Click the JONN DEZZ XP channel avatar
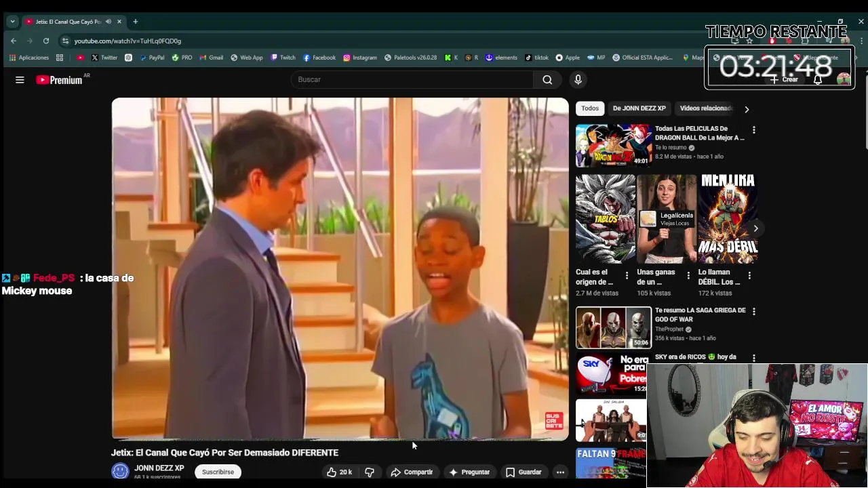Viewport: 868px width, 488px height. (120, 471)
